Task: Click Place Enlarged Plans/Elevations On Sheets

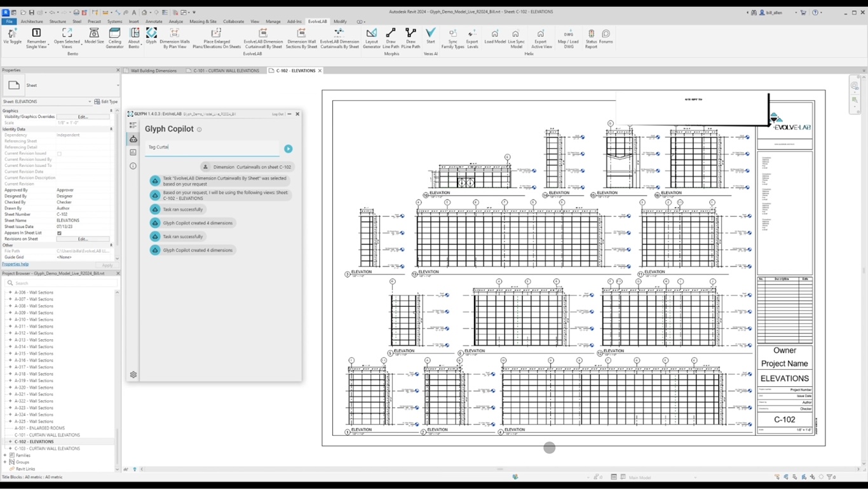Action: coord(217,38)
